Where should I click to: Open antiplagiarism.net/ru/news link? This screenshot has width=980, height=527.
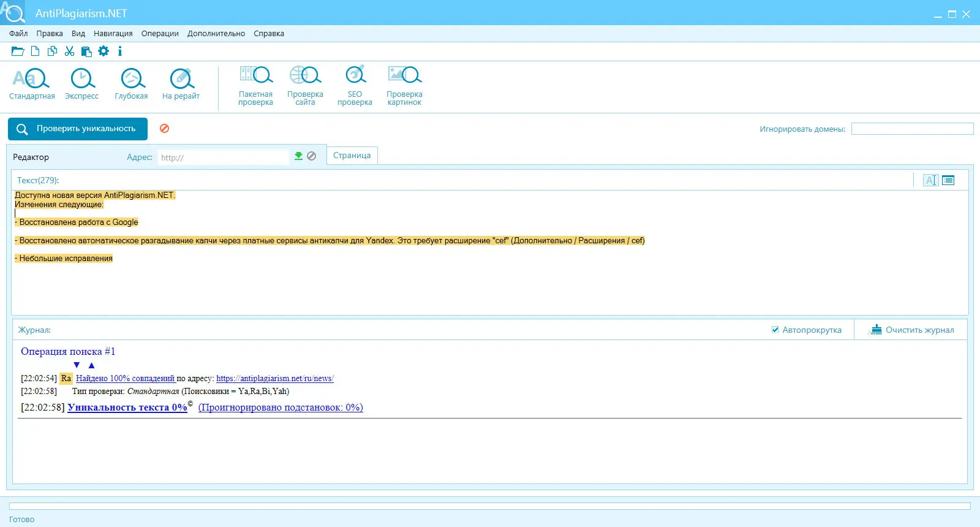275,379
